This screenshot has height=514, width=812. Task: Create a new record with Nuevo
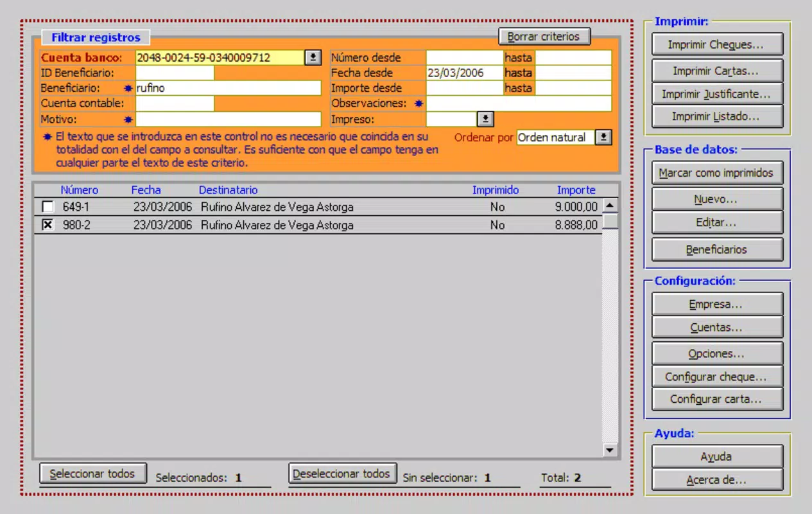[717, 199]
